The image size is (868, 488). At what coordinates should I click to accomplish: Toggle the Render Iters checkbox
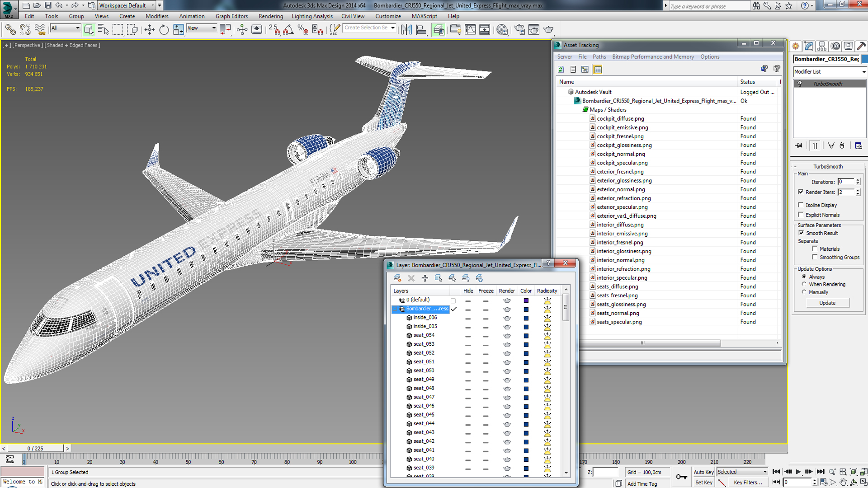(801, 192)
